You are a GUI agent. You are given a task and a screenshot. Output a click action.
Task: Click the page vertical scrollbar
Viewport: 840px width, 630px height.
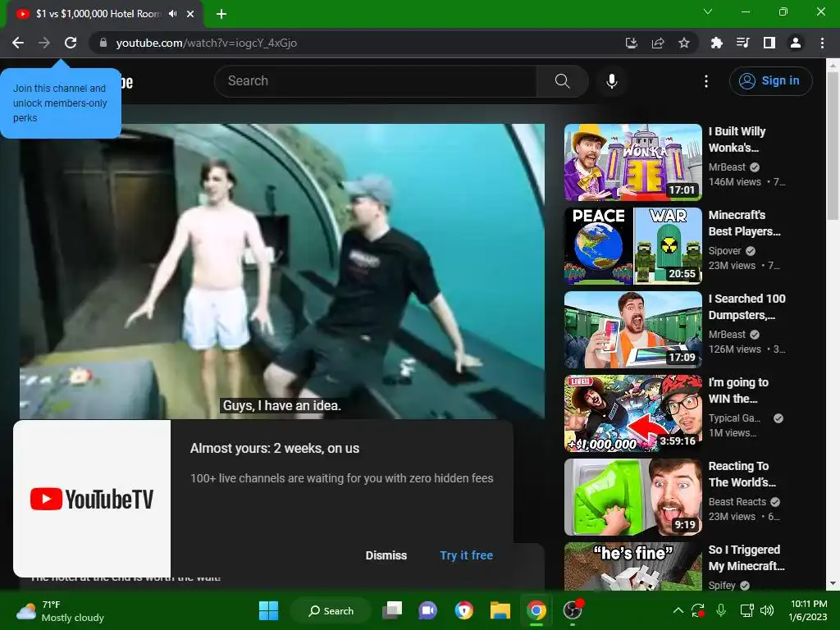point(833,144)
